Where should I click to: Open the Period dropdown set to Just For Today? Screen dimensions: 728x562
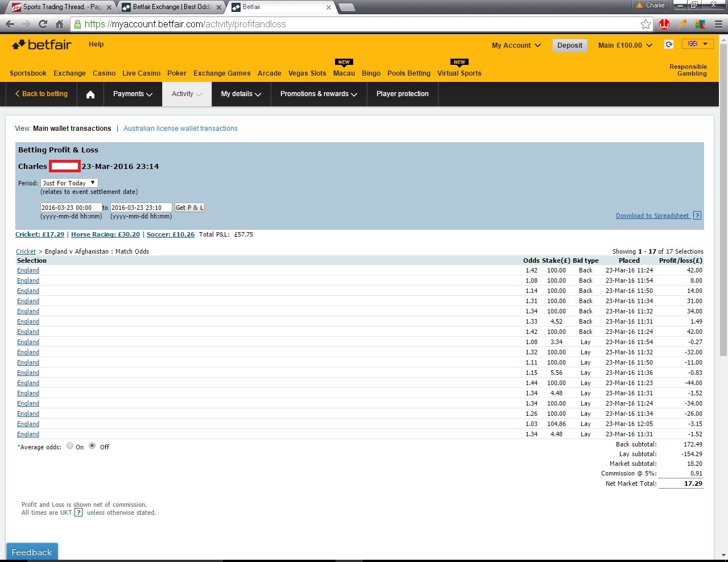69,183
